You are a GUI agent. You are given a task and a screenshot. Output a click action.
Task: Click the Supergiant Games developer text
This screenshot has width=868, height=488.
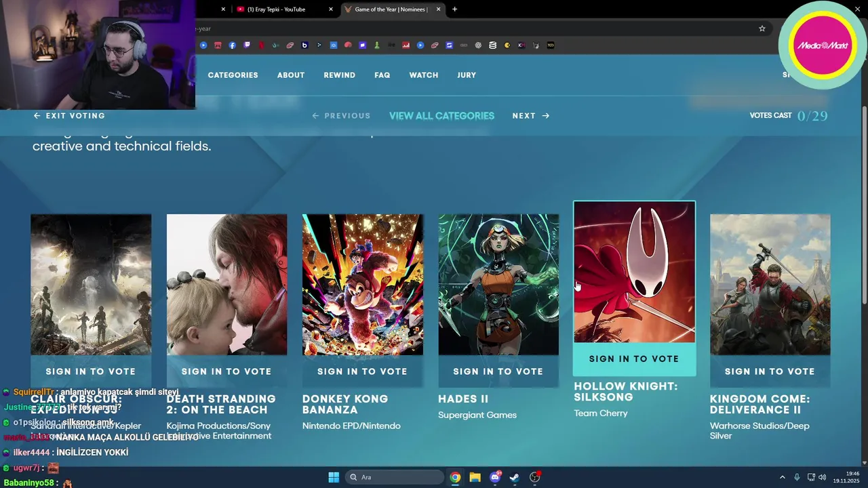[x=477, y=415]
